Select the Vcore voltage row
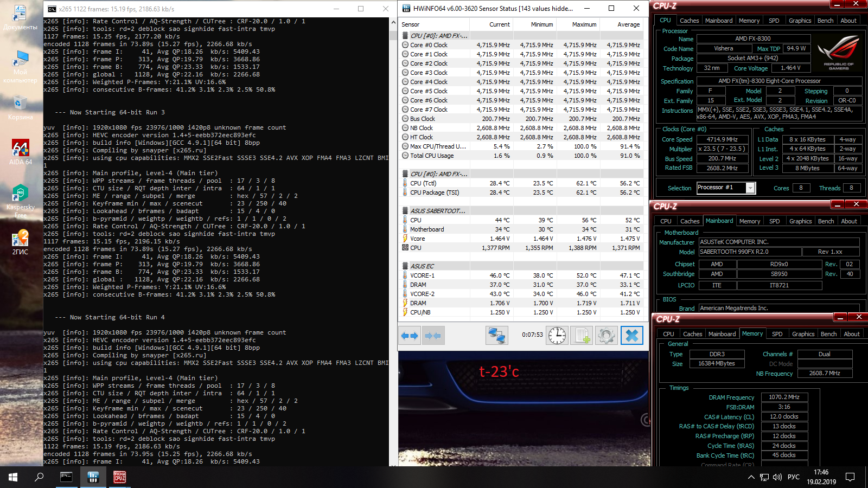The image size is (868, 488). coord(521,239)
